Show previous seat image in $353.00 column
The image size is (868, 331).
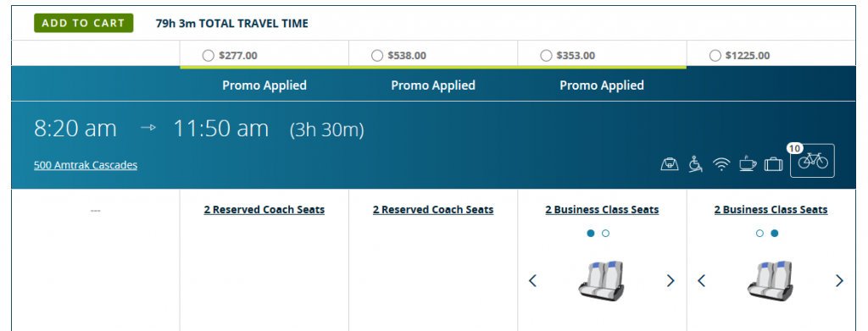click(532, 281)
